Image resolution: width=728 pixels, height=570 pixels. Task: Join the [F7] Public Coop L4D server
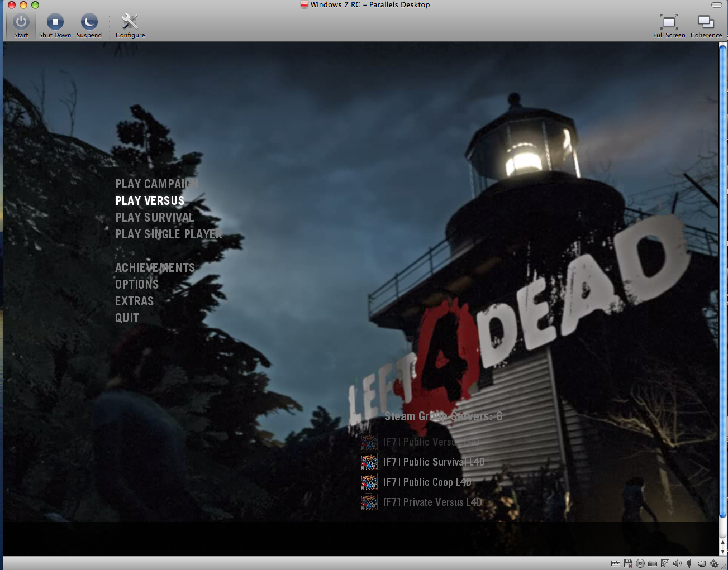427,482
